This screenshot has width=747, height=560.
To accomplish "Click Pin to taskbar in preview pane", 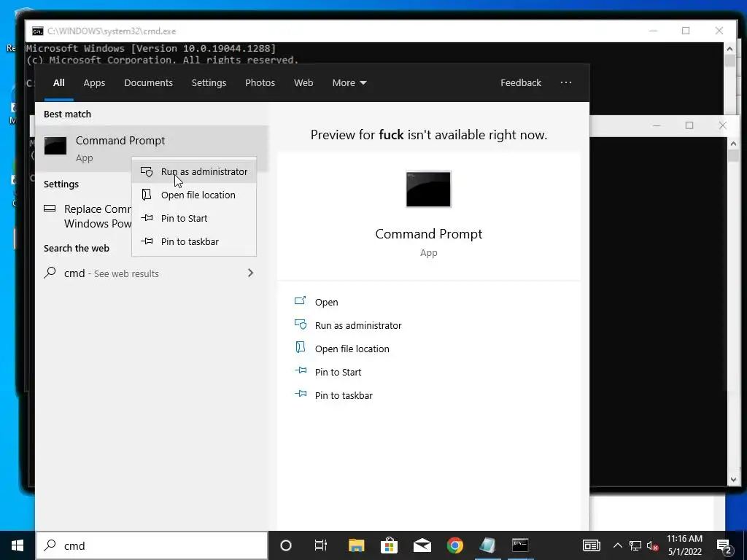I will click(344, 395).
